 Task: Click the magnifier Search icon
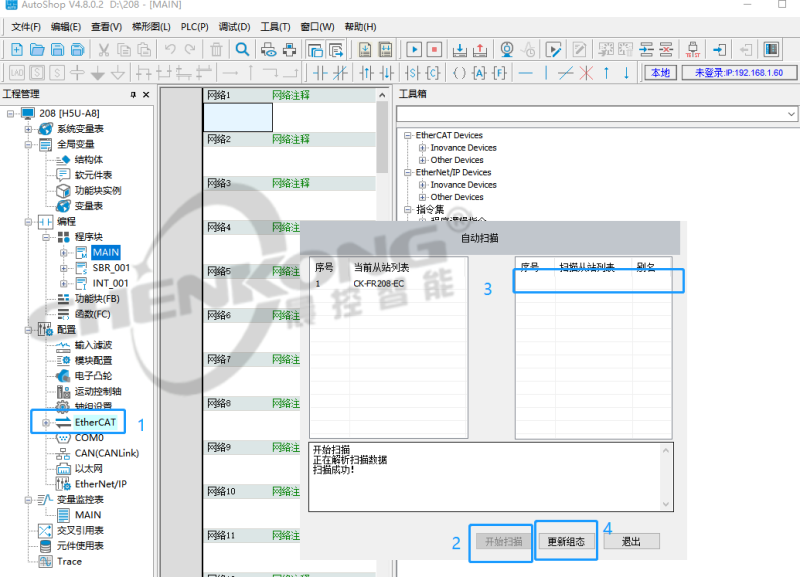tap(242, 49)
